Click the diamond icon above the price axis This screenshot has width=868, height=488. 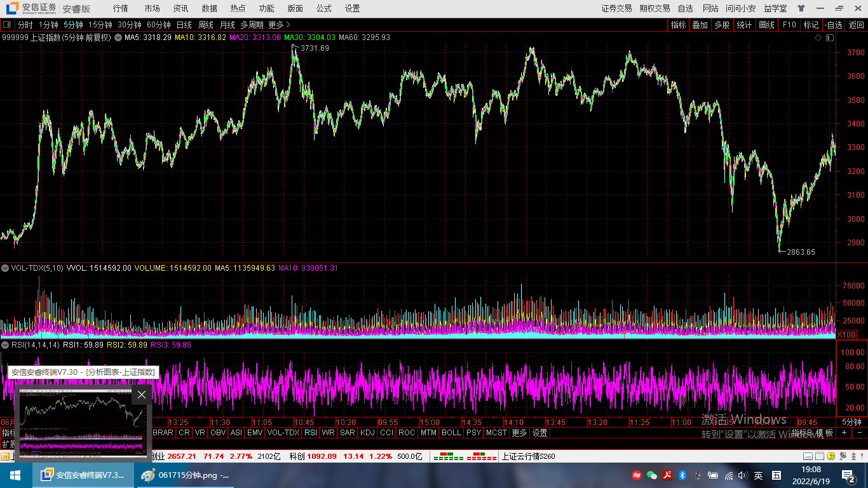pos(818,38)
